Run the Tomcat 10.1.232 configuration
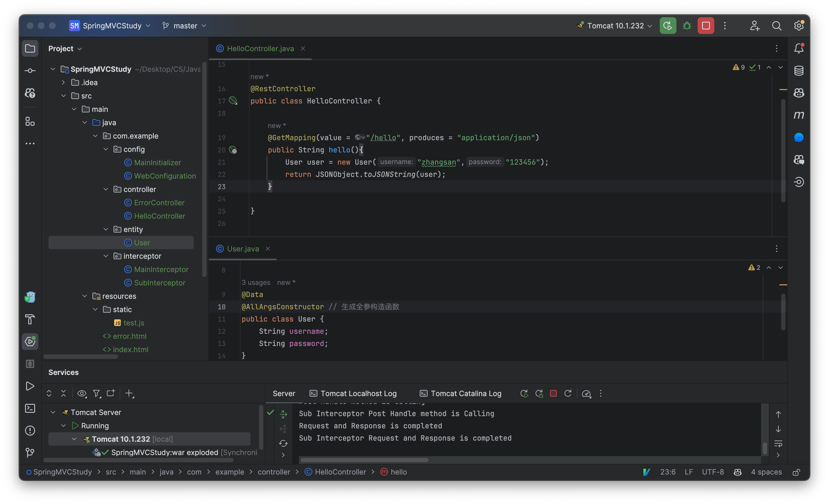829x504 pixels. pyautogui.click(x=668, y=26)
